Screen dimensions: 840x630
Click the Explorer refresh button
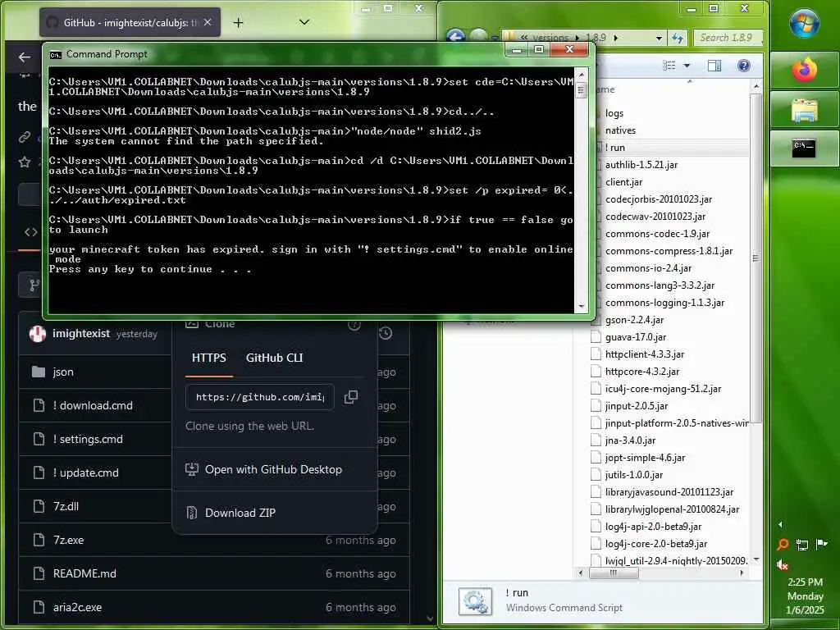tap(678, 38)
